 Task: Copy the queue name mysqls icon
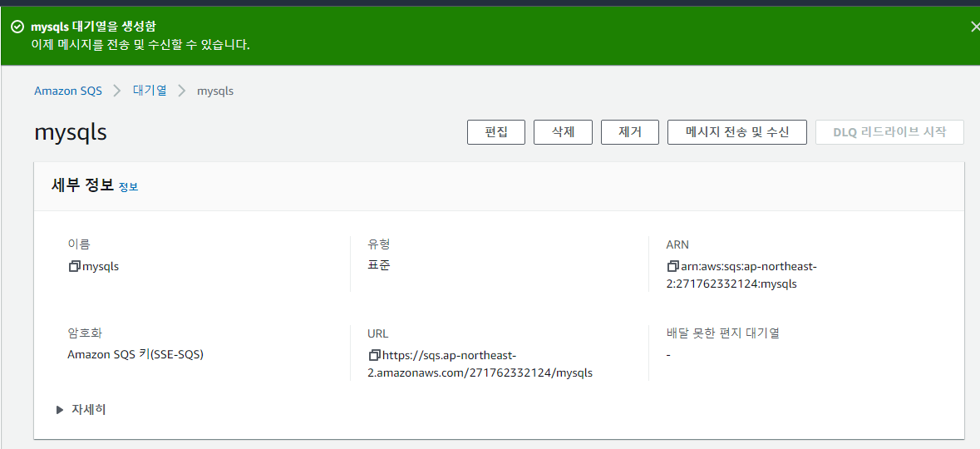click(x=74, y=266)
